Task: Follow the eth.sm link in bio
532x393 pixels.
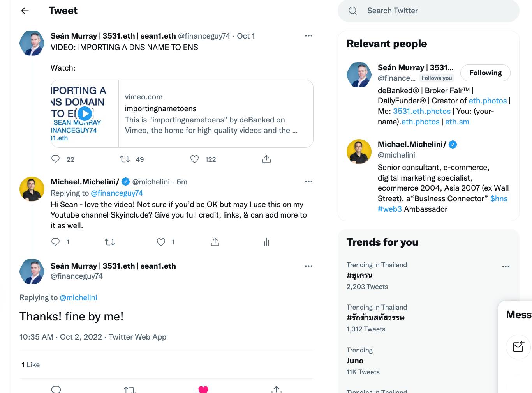Action: click(457, 122)
